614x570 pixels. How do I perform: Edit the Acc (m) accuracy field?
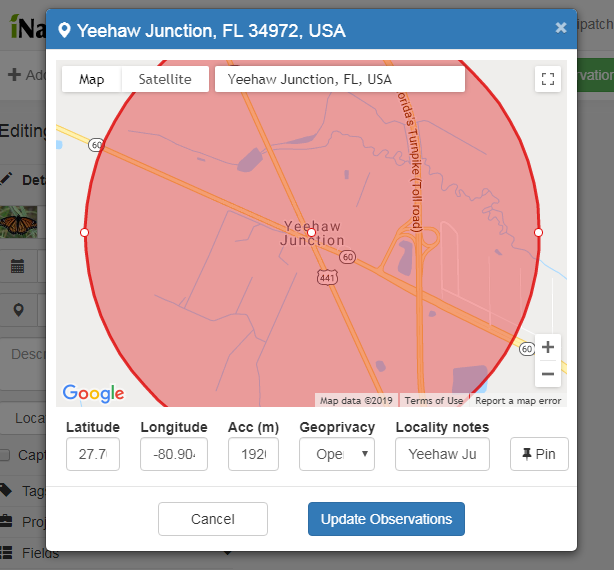[x=253, y=454]
